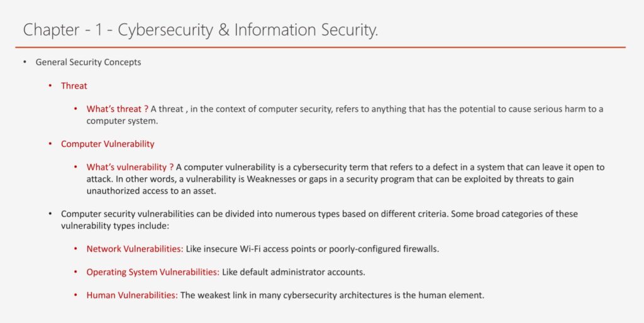Click the red bullet before 'Human Vulnerabilities'
The image size is (644, 323).
click(x=76, y=295)
